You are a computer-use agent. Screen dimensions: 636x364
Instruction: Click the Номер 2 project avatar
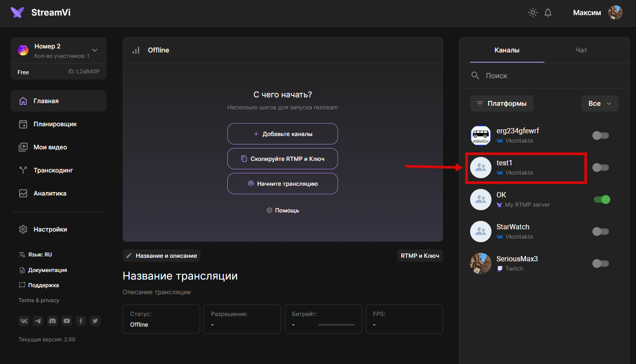pos(23,50)
